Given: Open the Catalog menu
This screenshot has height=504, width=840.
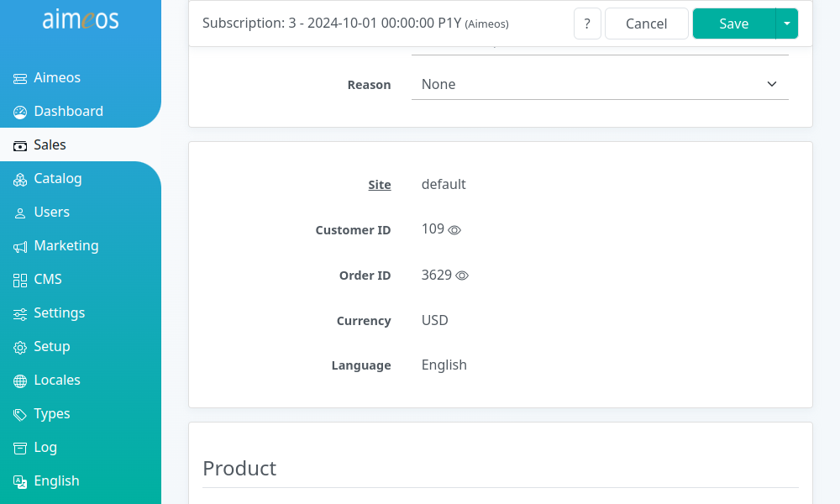Looking at the screenshot, I should 81,178.
